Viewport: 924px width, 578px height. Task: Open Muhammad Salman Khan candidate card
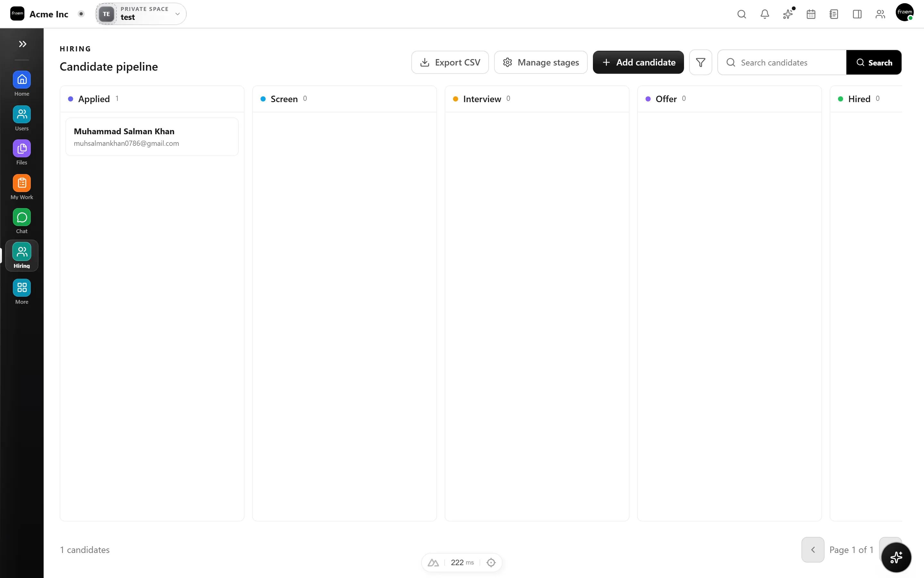coord(152,137)
